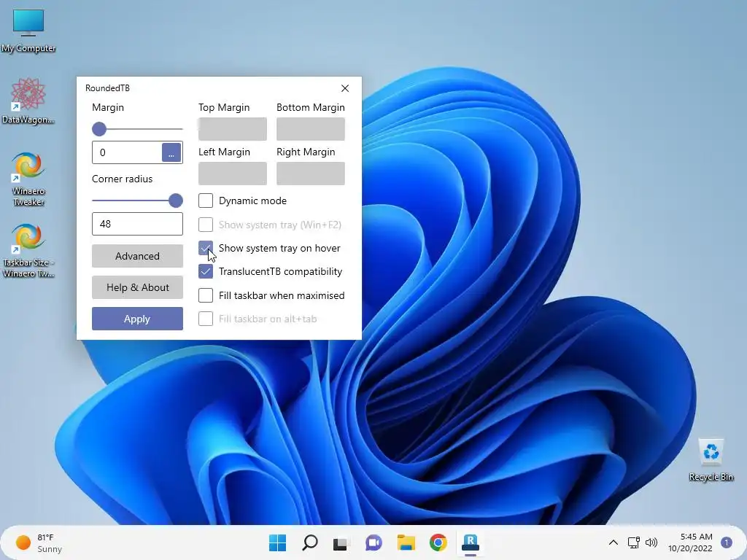This screenshot has width=747, height=560.
Task: Click the network icon in system tray
Action: [x=633, y=542]
